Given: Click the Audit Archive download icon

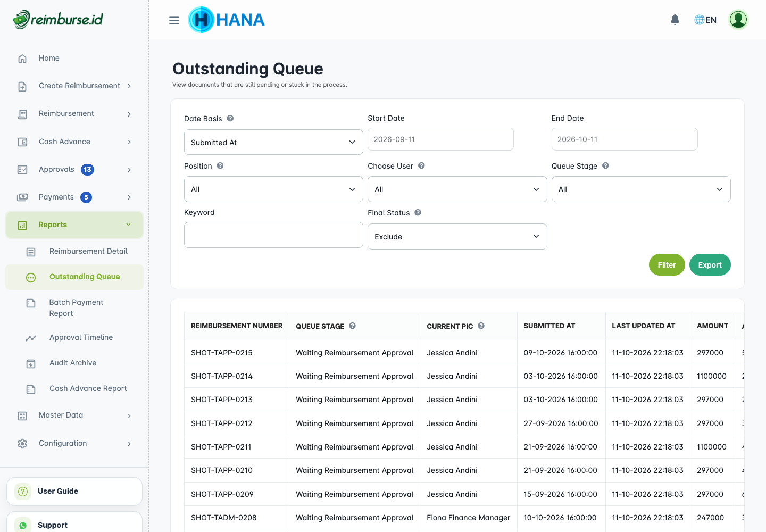Looking at the screenshot, I should [31, 363].
